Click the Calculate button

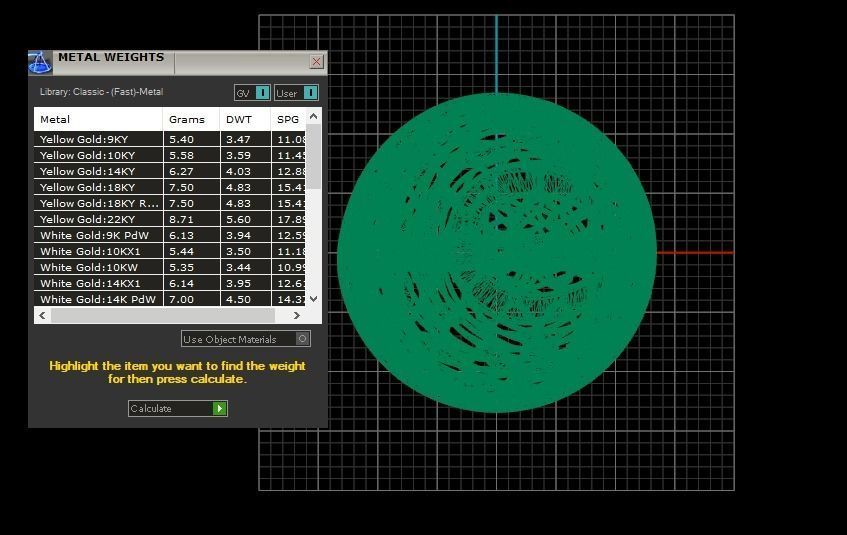pos(178,409)
